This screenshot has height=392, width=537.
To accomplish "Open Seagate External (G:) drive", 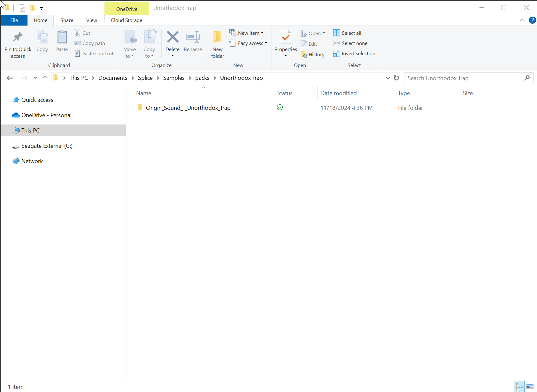I will [x=47, y=146].
